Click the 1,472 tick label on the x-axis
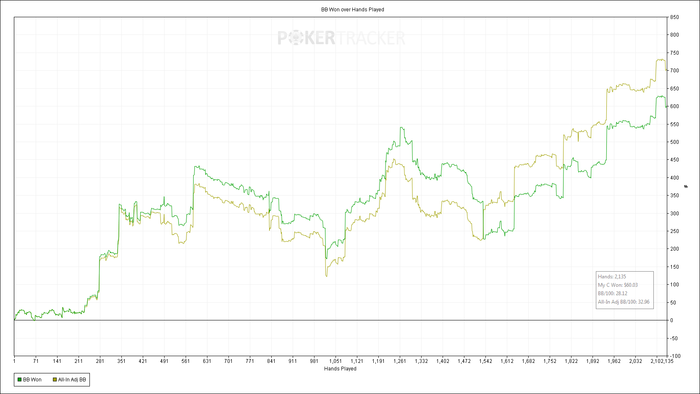The height and width of the screenshot is (394, 700). pyautogui.click(x=464, y=361)
